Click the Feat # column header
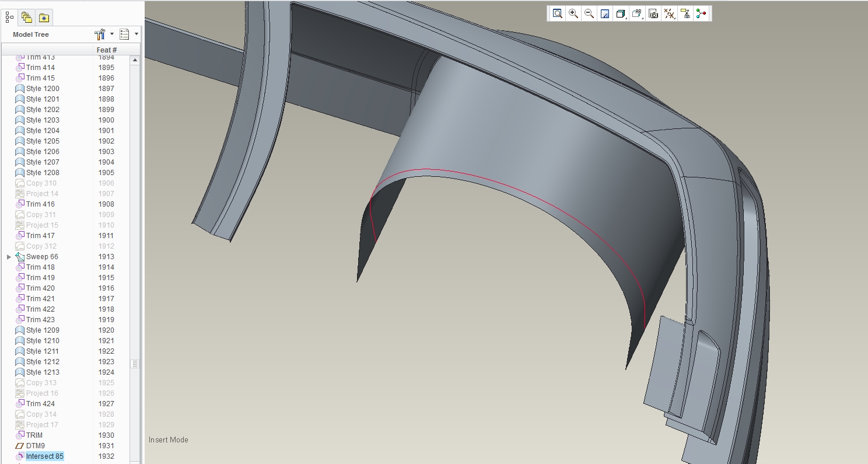This screenshot has height=464, width=868. 107,50
